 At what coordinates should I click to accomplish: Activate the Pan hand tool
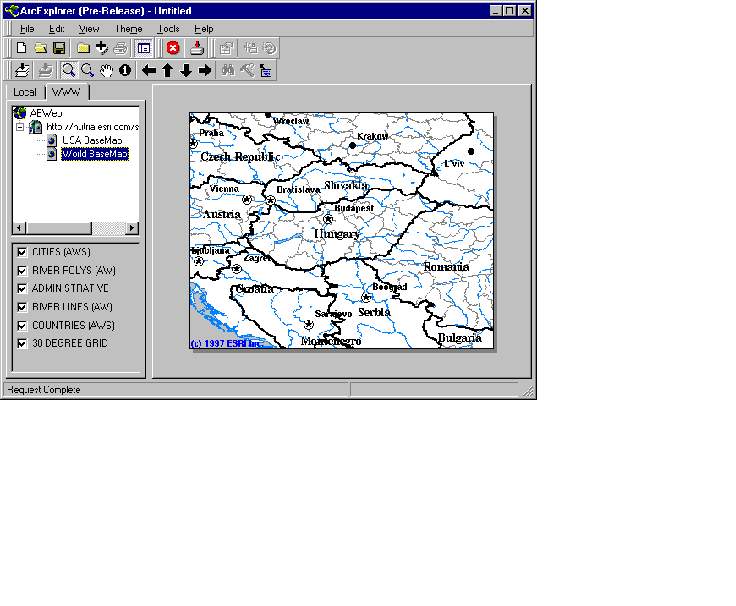[x=106, y=70]
